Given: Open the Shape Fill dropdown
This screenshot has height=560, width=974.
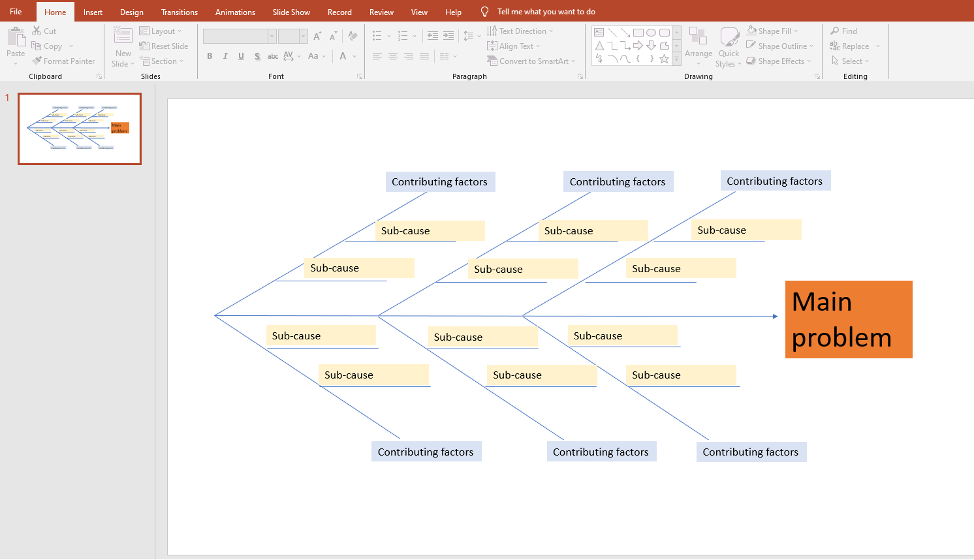Looking at the screenshot, I should click(x=772, y=31).
